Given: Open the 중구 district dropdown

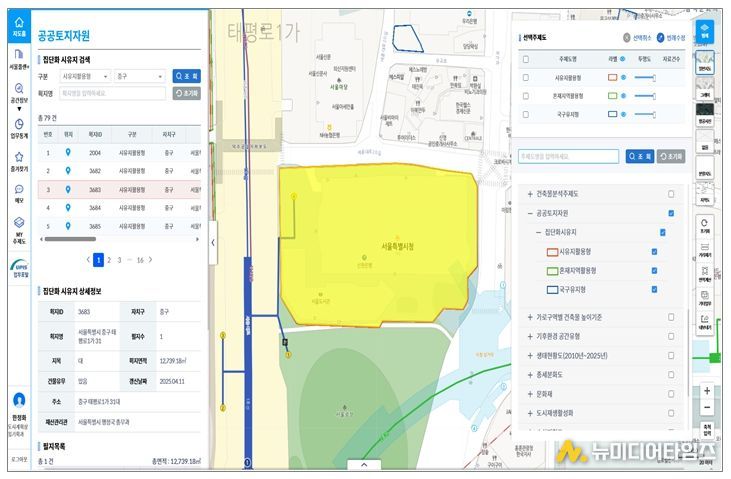Looking at the screenshot, I should [139, 75].
